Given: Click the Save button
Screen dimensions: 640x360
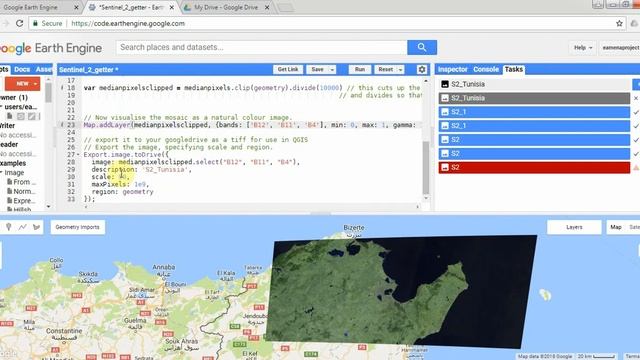Looking at the screenshot, I should click(317, 69).
